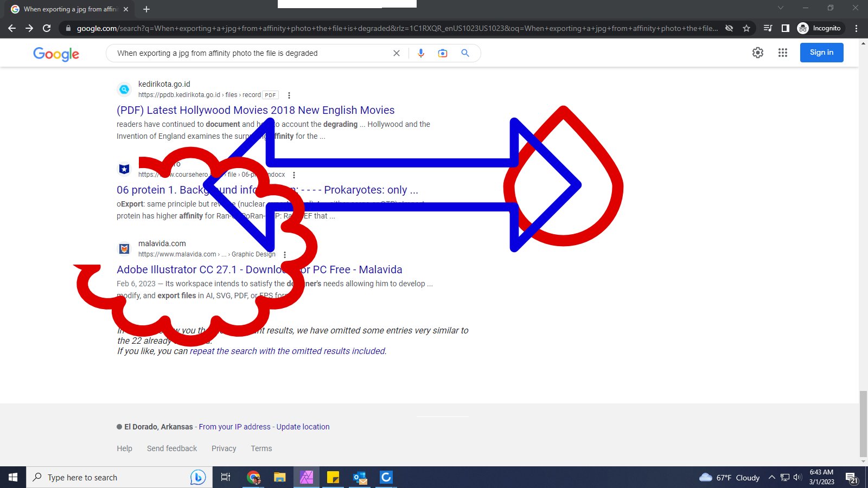Click the page's vertical scrollbar thumb
868x488 pixels.
pos(863,424)
